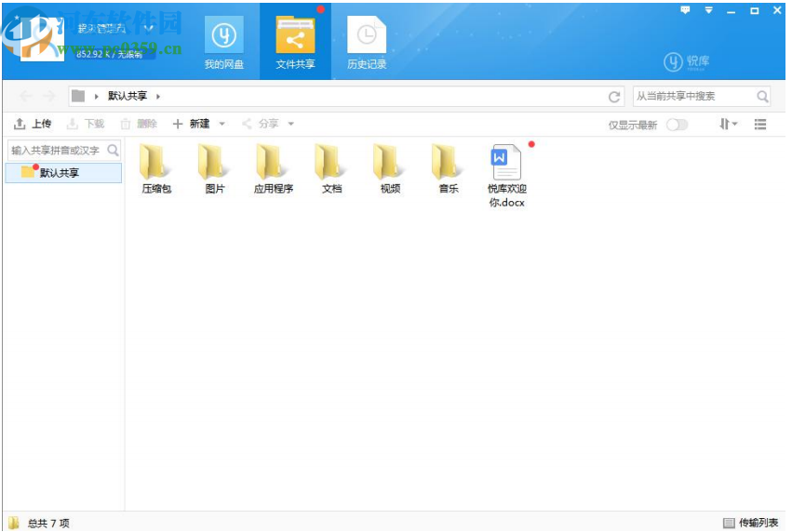Refresh the current share listing

614,97
